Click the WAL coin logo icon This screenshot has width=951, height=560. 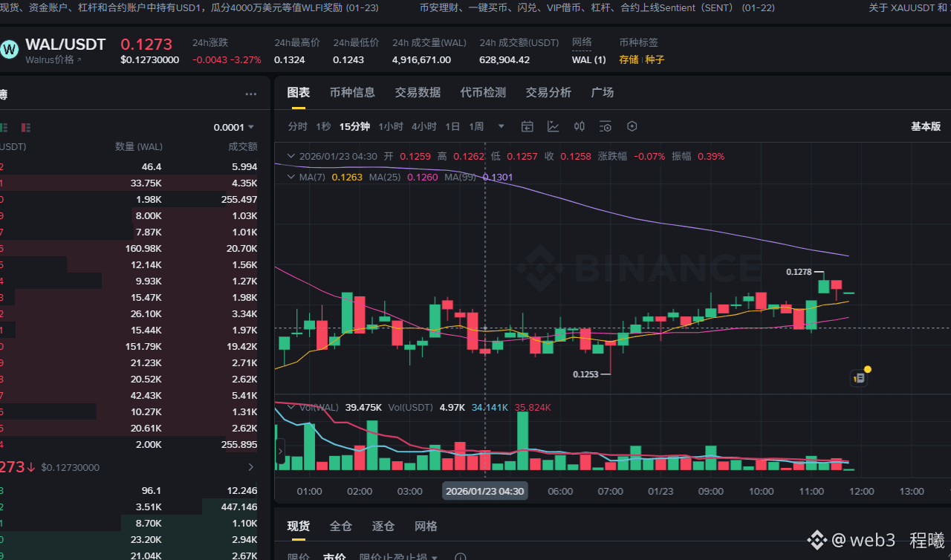pos(9,50)
